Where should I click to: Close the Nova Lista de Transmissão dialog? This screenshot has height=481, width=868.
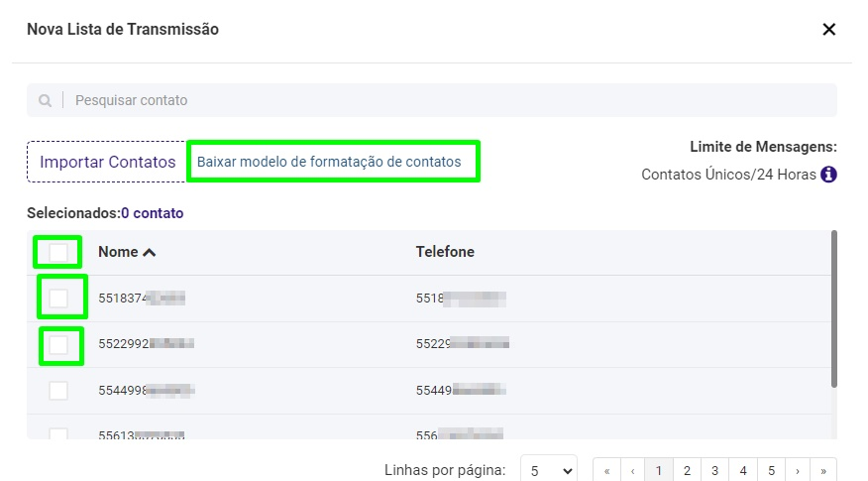tap(829, 30)
